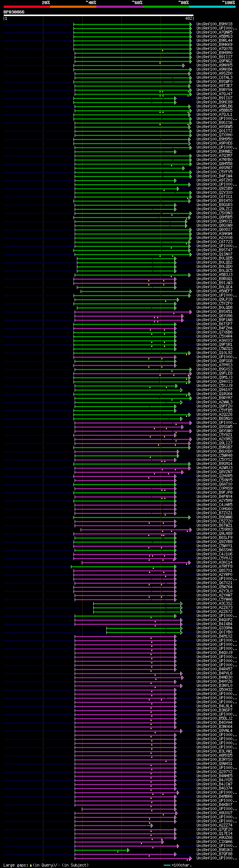Select hit label UniRef100_A9NX84

215,69
